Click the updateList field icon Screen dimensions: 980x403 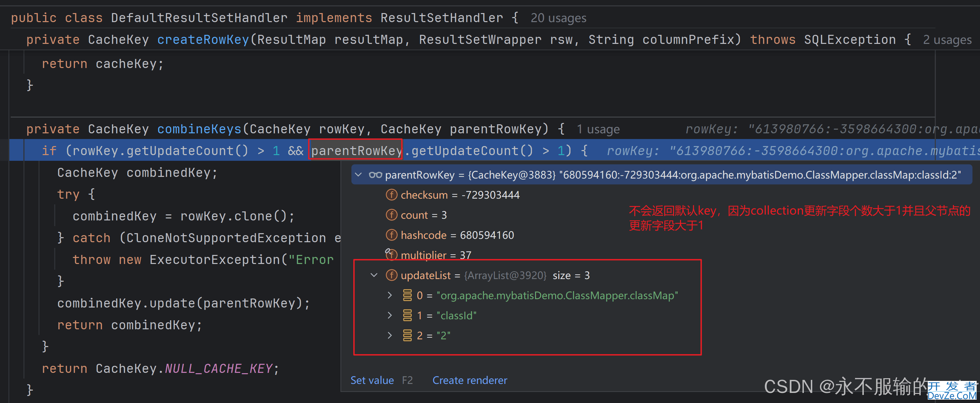tap(391, 275)
